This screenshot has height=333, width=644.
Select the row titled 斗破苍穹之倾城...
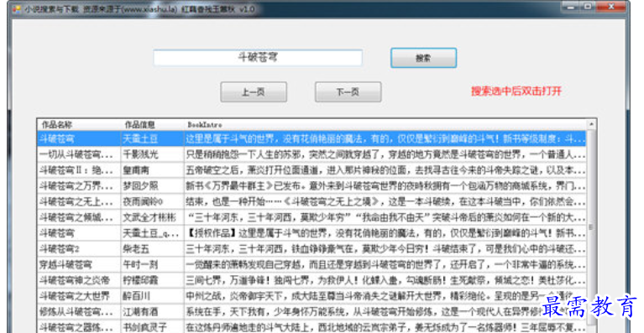tap(312, 217)
